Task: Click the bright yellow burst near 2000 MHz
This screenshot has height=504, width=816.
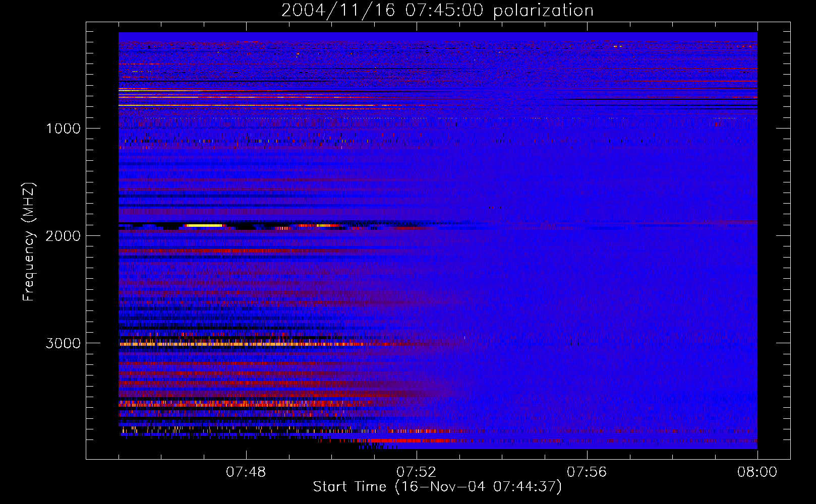Action: [x=204, y=226]
